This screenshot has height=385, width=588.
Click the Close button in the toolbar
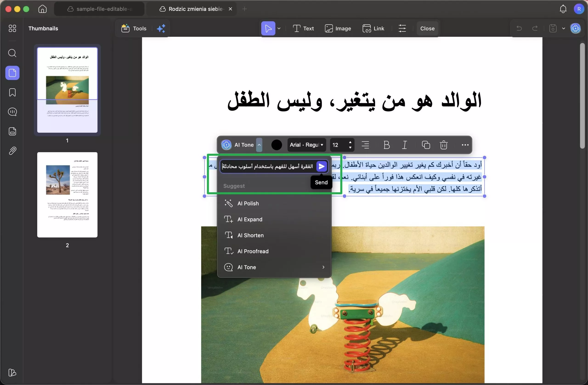(x=427, y=28)
